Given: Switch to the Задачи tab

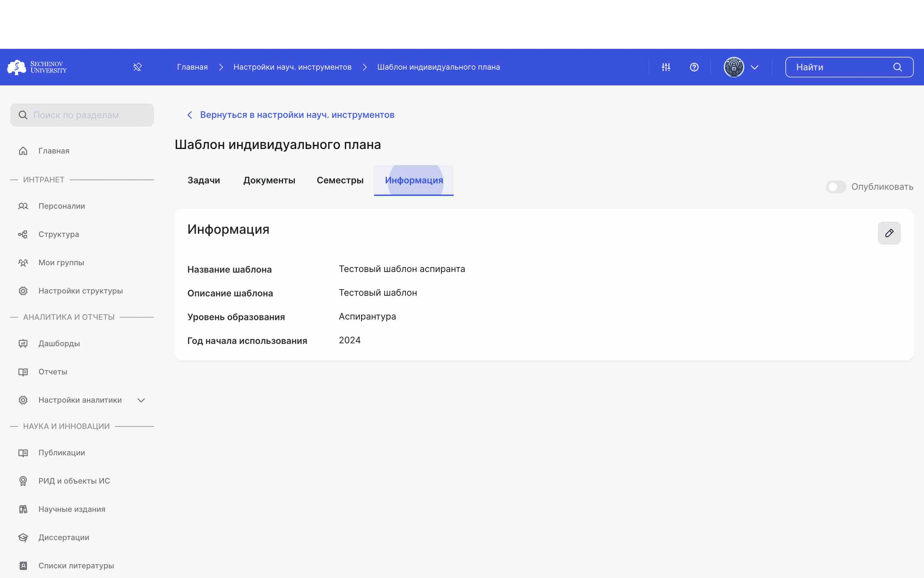Looking at the screenshot, I should pyautogui.click(x=203, y=180).
